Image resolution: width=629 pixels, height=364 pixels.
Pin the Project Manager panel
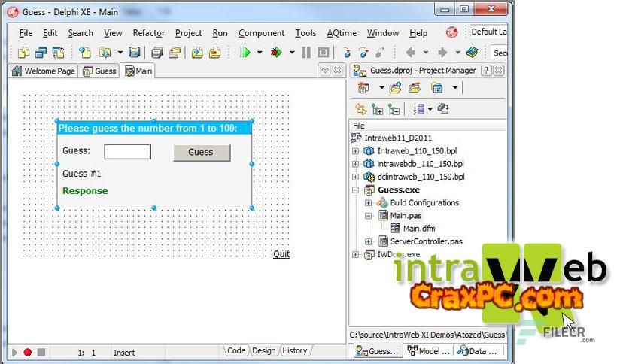(x=486, y=71)
